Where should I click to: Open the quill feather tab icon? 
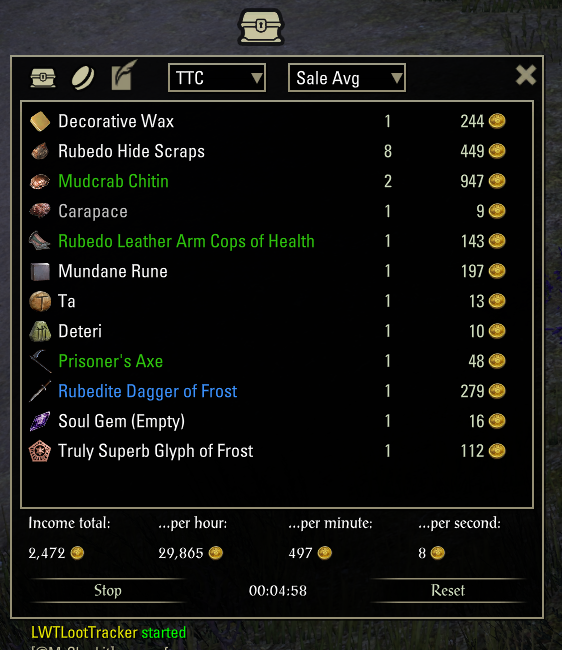point(124,75)
